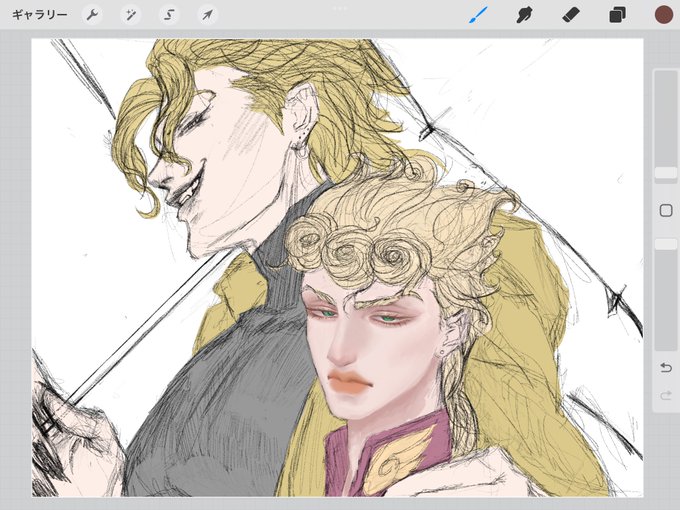The image size is (680, 510).
Task: Select the Brush tool
Action: (x=478, y=15)
